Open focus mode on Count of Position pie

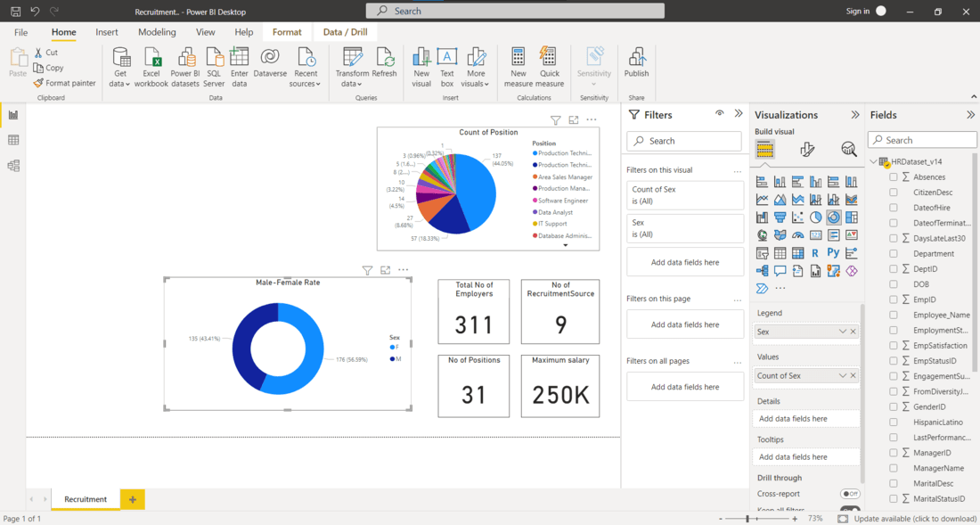coord(574,119)
